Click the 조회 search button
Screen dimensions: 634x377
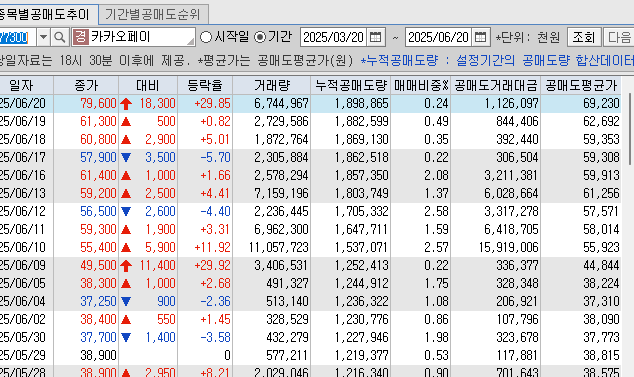[x=583, y=37]
